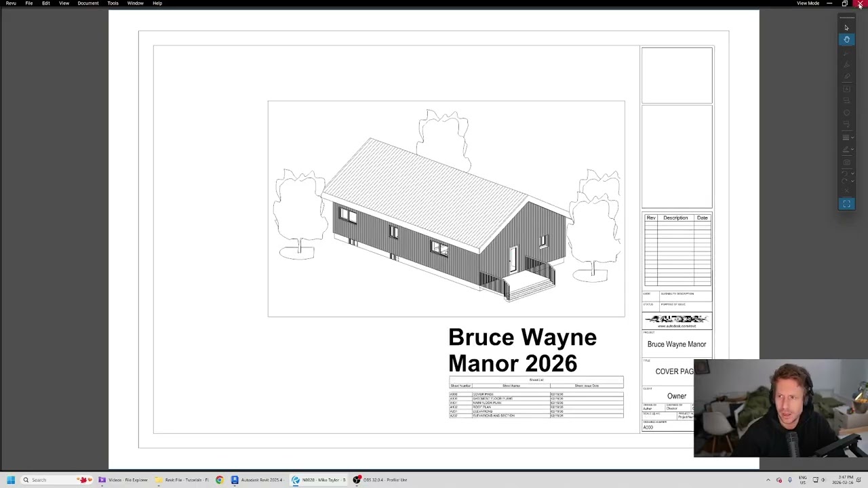Switch to Bluebeam Revu taskbar window

point(319,480)
